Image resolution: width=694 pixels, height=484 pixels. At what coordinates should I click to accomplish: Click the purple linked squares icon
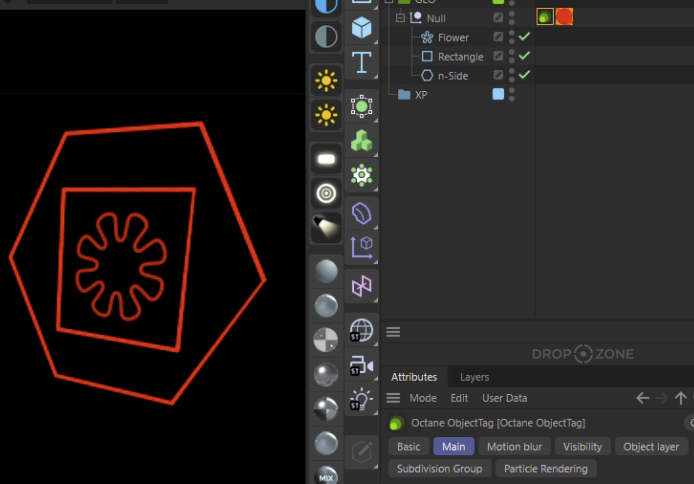click(x=362, y=286)
